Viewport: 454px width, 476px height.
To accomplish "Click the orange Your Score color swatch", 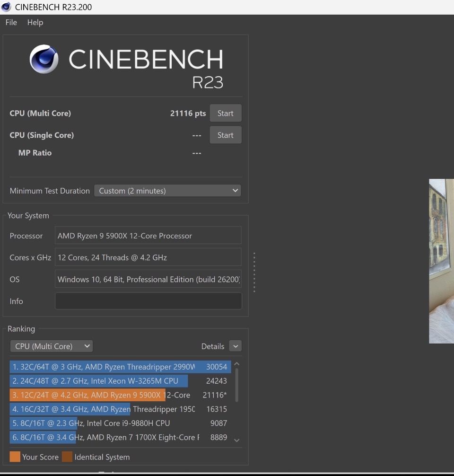I will pyautogui.click(x=15, y=457).
